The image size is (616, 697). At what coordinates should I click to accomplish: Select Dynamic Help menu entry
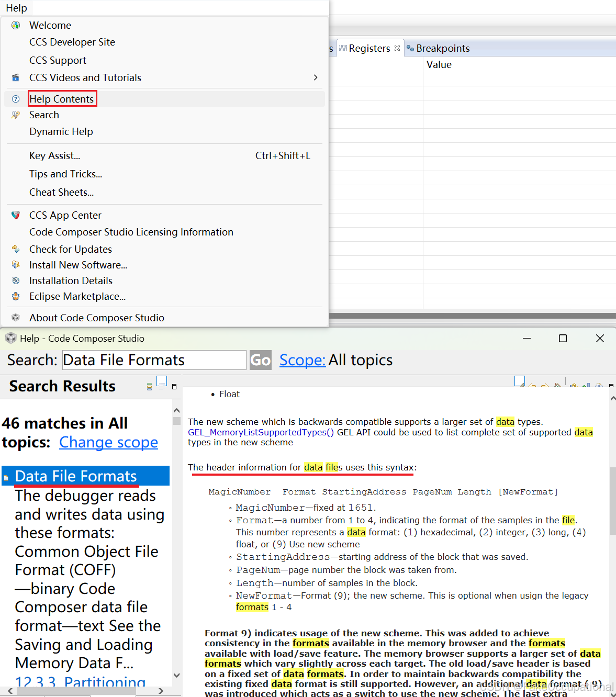[61, 131]
